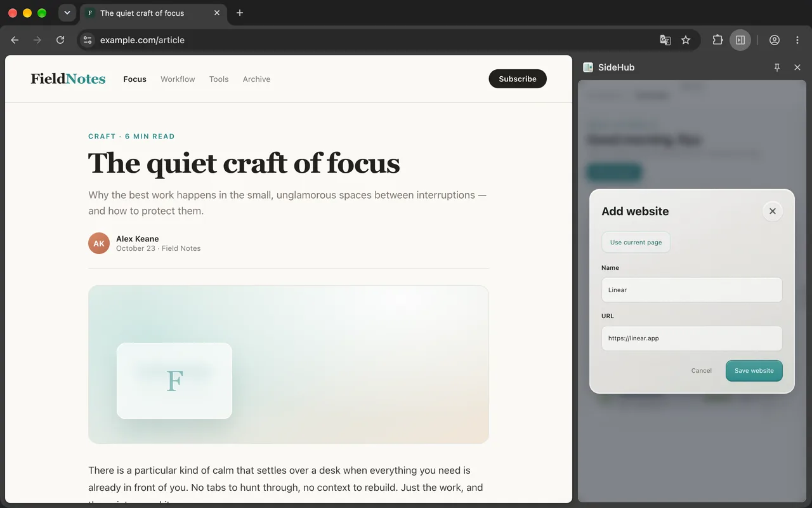
Task: Click the Subscribe button
Action: (518, 79)
